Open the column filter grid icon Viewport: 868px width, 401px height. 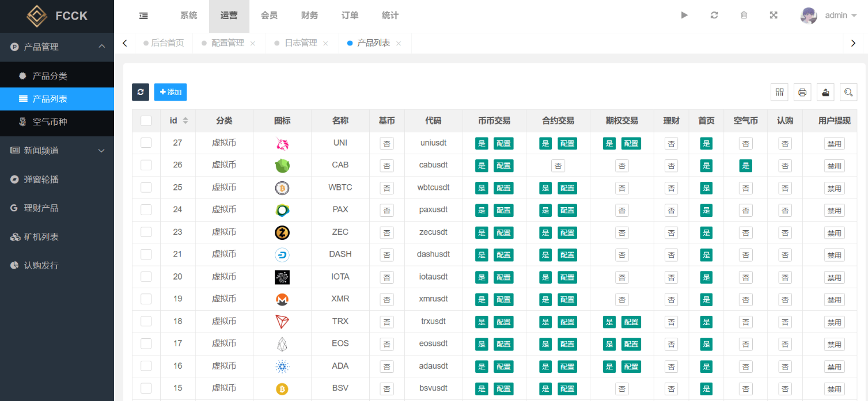pos(779,92)
